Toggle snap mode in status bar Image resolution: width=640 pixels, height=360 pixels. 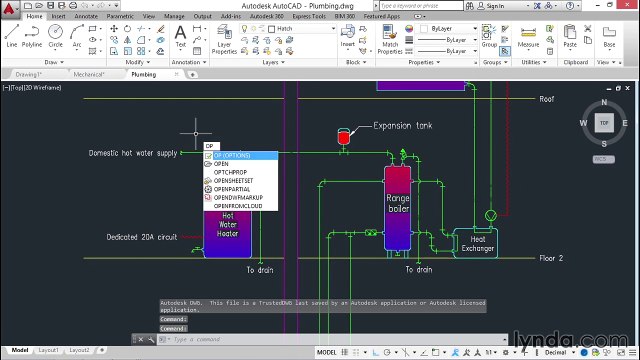click(x=356, y=352)
